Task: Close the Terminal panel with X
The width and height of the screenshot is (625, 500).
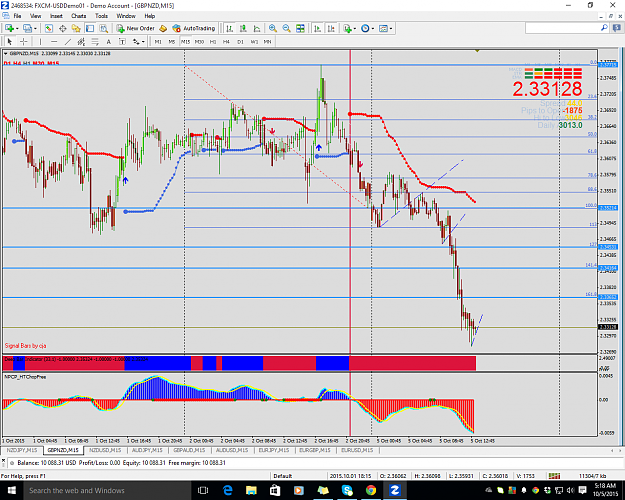Action: click(x=4, y=463)
